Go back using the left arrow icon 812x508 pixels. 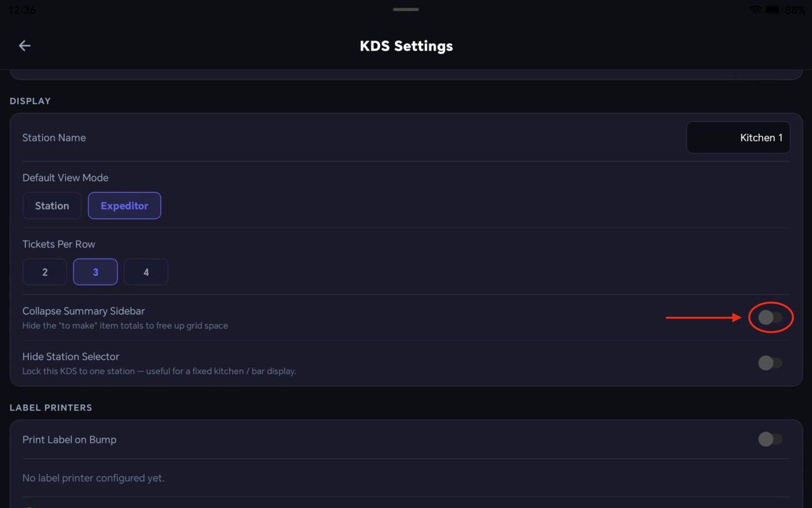[25, 46]
